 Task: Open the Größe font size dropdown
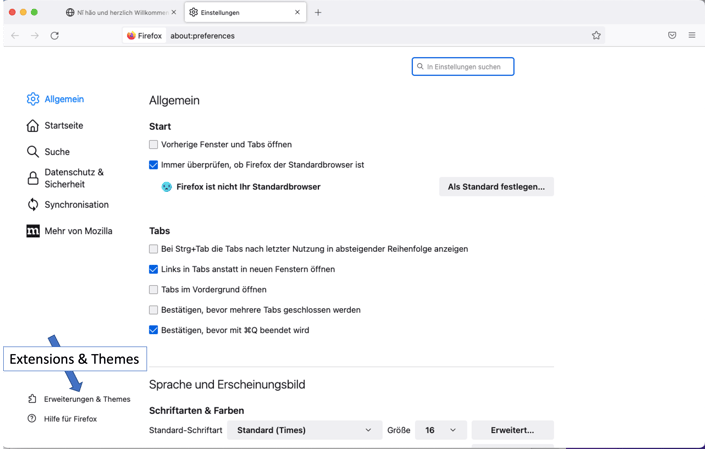pos(440,430)
